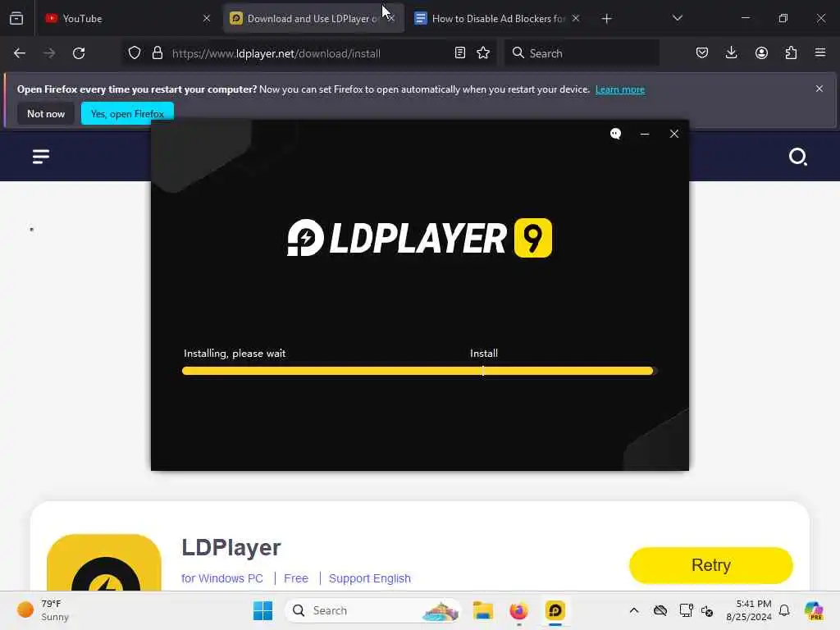Reload the current page
Image resolution: width=840 pixels, height=630 pixels.
coord(79,53)
